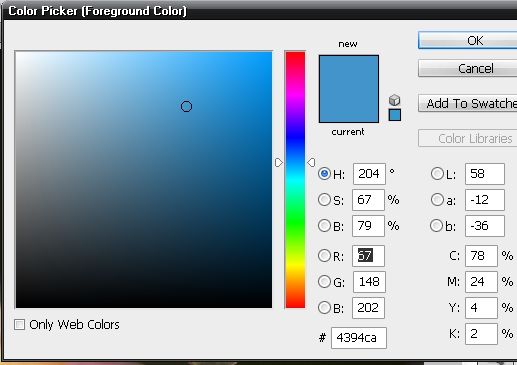The width and height of the screenshot is (517, 365).
Task: Select the L lightness radio button
Action: [x=437, y=174]
